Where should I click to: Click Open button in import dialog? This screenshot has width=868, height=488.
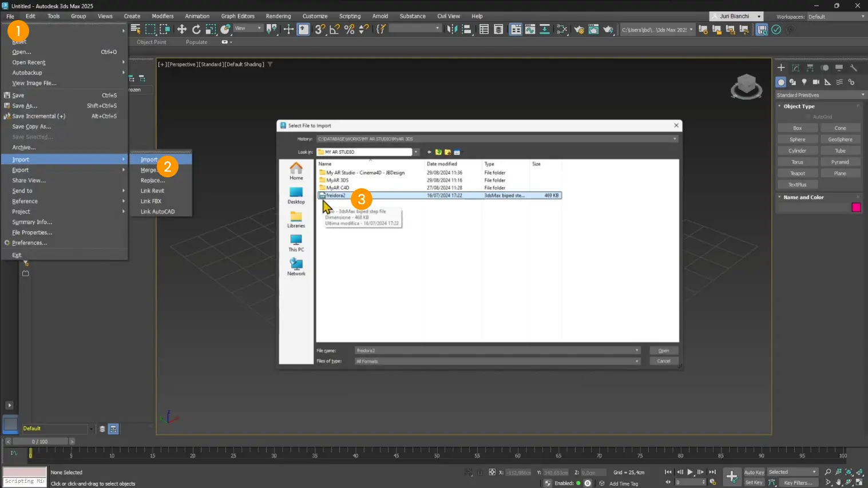(664, 351)
